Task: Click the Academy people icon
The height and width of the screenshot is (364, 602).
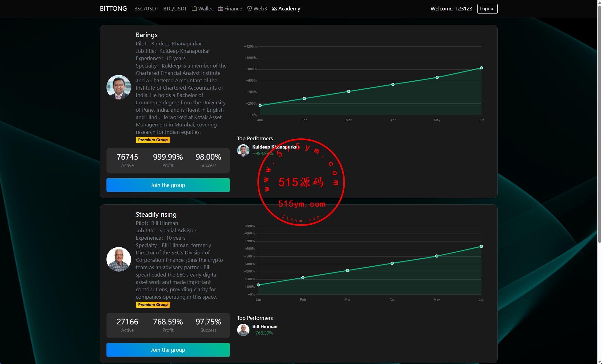Action: (x=274, y=9)
